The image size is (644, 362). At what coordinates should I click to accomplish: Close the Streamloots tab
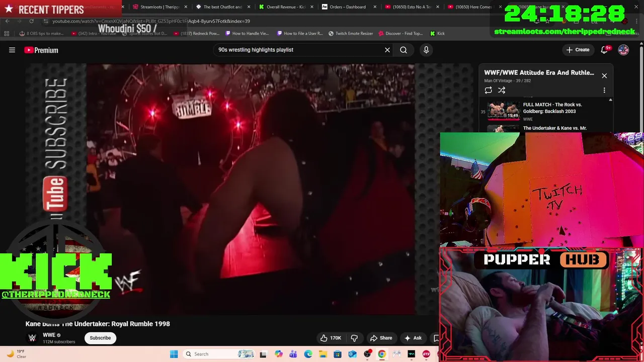tap(186, 7)
